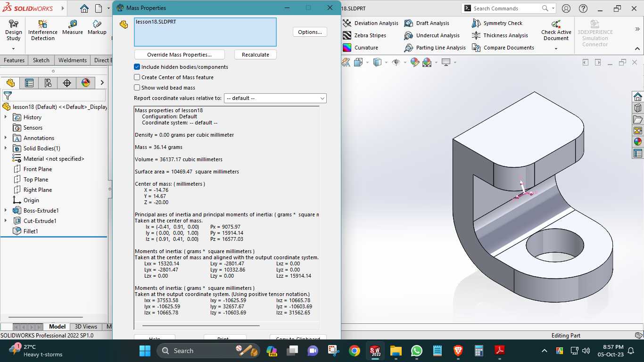Open Parting Line Analysis

[x=435, y=48]
